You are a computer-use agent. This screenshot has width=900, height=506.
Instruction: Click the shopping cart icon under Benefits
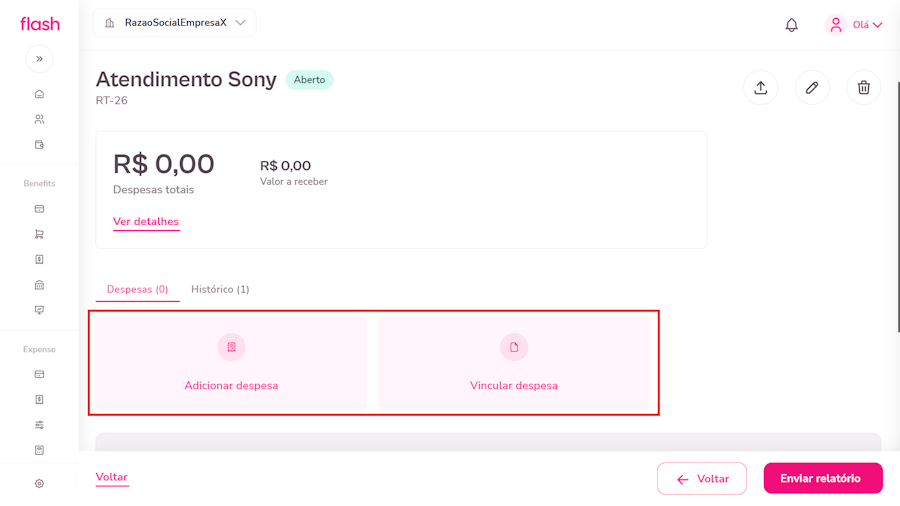[x=39, y=234]
